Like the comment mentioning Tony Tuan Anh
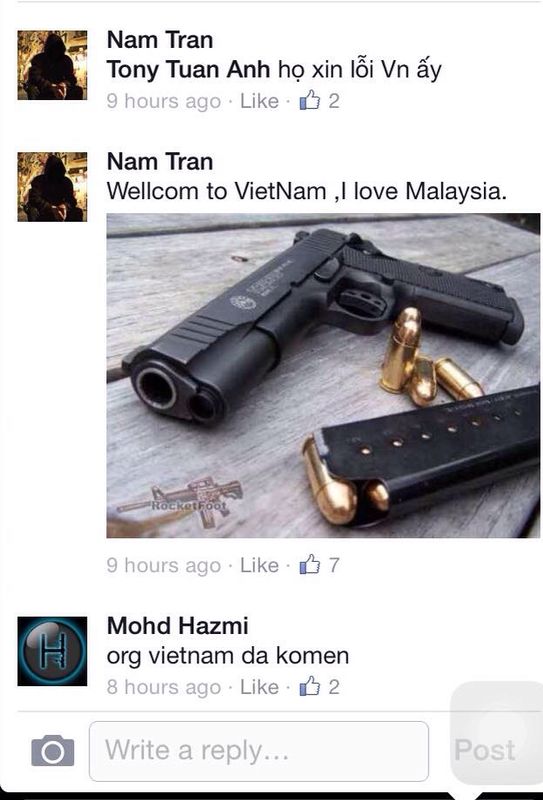 (x=259, y=101)
